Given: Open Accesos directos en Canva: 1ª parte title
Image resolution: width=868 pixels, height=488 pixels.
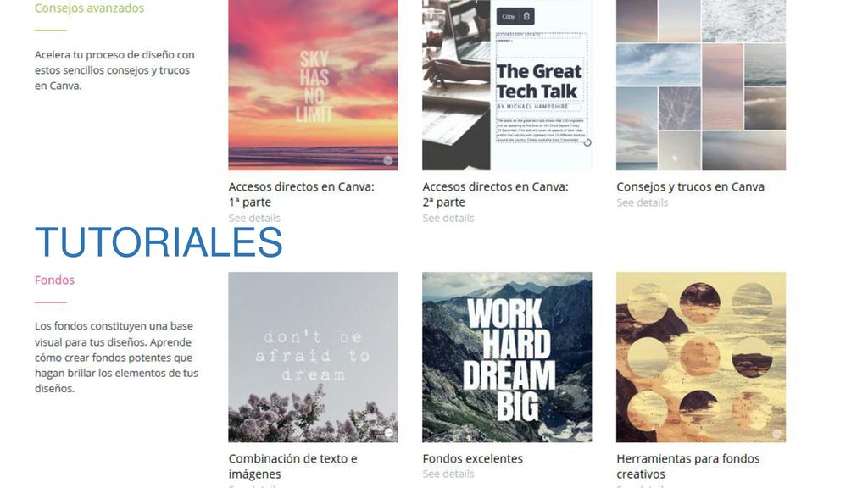Looking at the screenshot, I should pyautogui.click(x=301, y=194).
